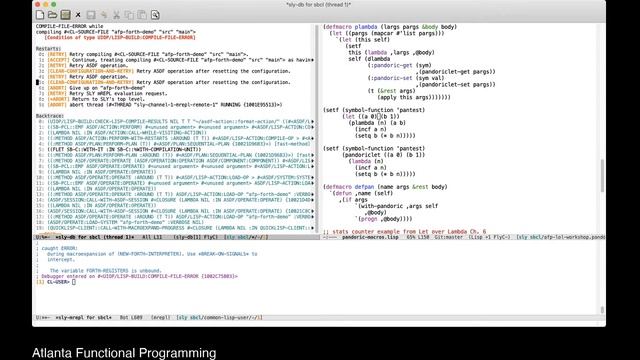
Task: Invoke restart 4 RETRY ASDF operation
Action: tap(83, 77)
